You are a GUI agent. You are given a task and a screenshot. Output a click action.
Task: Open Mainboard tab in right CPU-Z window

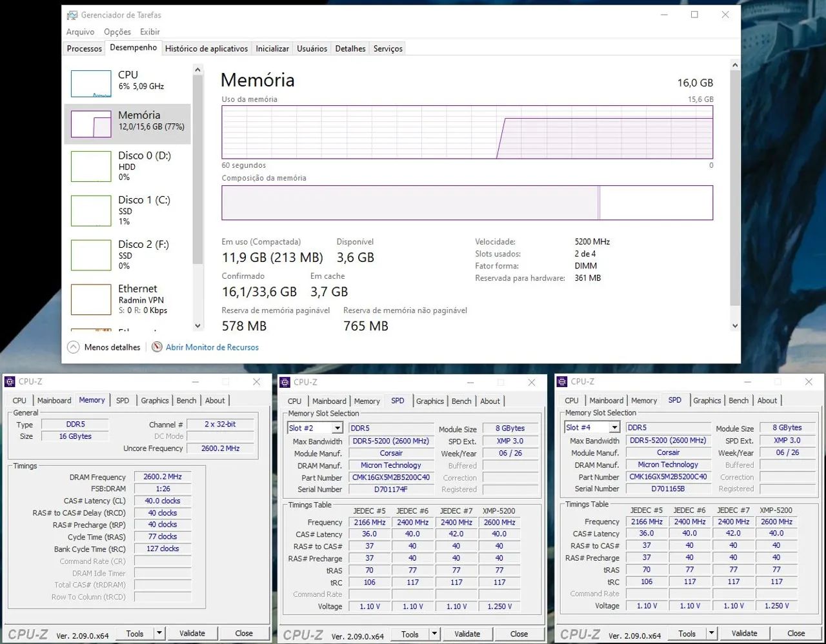[607, 401]
